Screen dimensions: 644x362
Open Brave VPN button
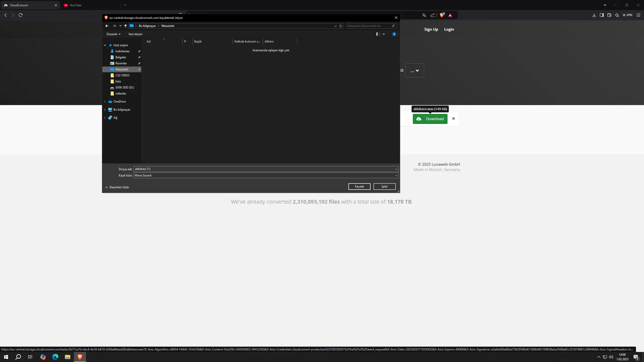click(x=628, y=15)
